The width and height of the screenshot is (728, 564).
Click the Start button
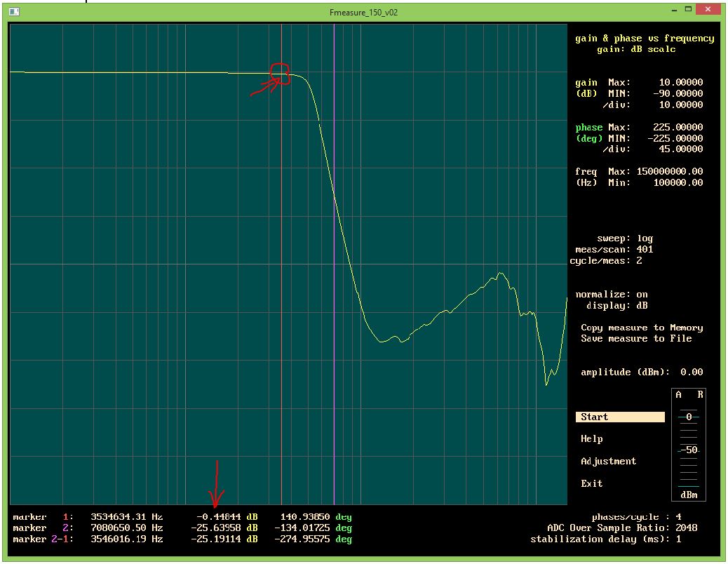619,417
